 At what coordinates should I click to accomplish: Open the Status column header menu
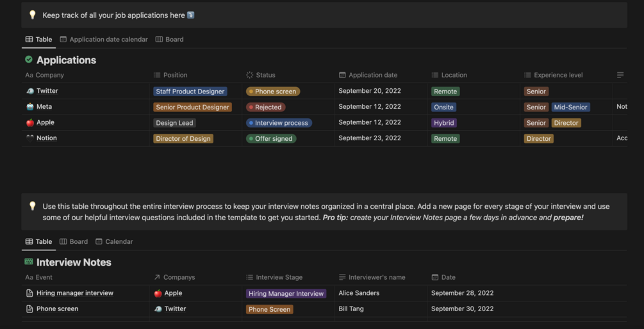(265, 75)
